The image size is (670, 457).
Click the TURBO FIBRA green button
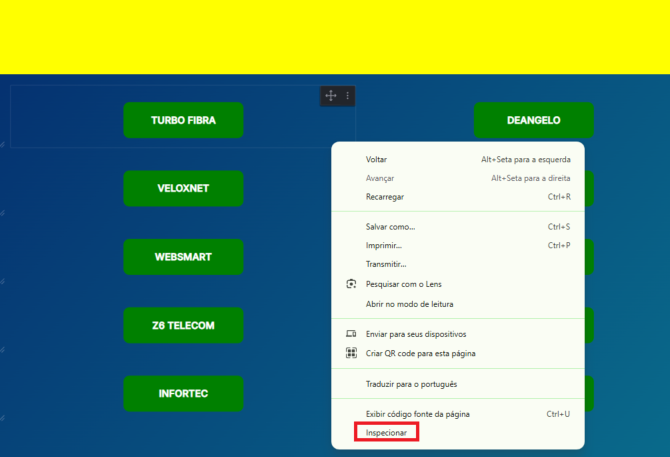183,120
